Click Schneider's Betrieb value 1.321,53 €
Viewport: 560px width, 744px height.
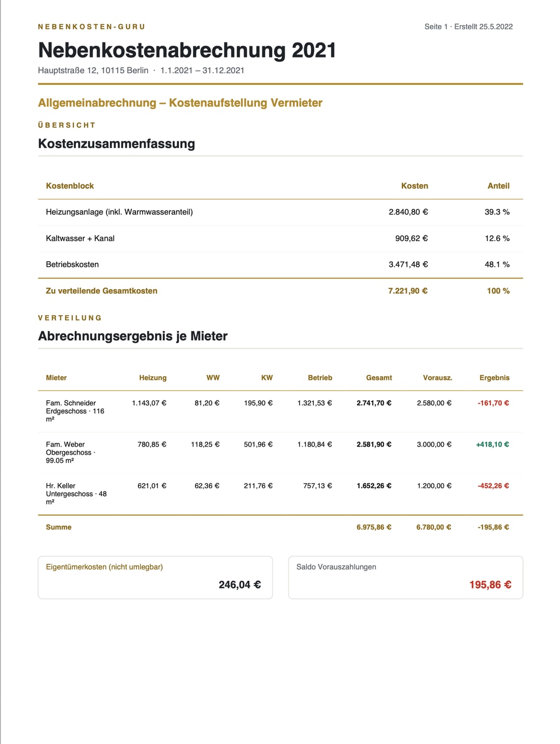[315, 403]
